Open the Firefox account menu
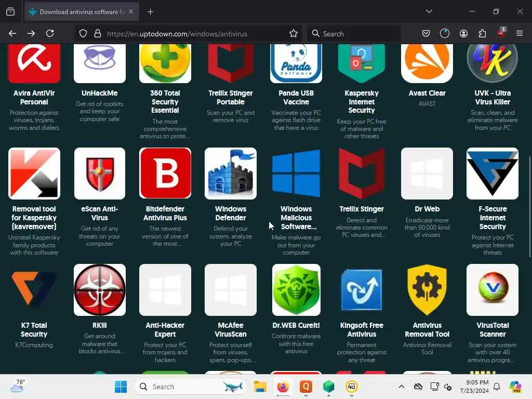Image resolution: width=532 pixels, height=399 pixels. coord(463,33)
